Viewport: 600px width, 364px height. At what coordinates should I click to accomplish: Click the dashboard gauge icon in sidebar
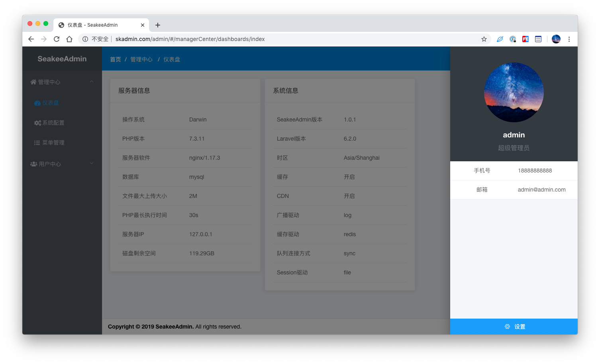click(37, 103)
